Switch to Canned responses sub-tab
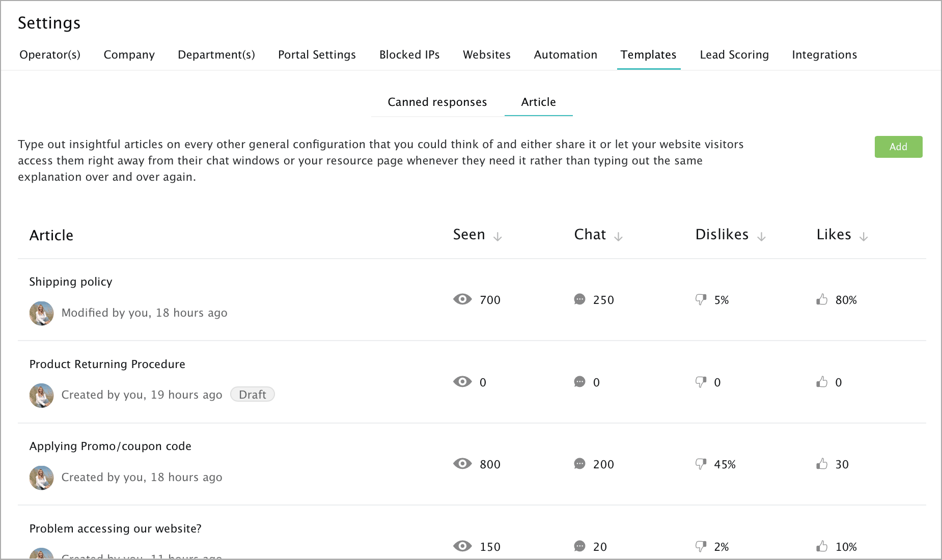Image resolution: width=942 pixels, height=560 pixels. (x=437, y=102)
